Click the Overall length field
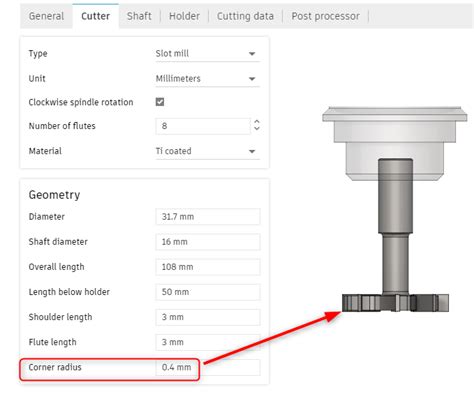The height and width of the screenshot is (394, 474). coord(208,267)
